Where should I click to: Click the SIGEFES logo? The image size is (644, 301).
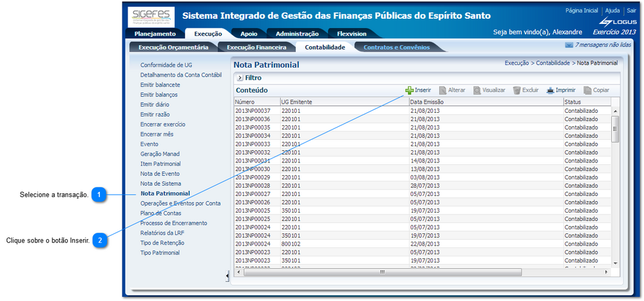[x=151, y=16]
